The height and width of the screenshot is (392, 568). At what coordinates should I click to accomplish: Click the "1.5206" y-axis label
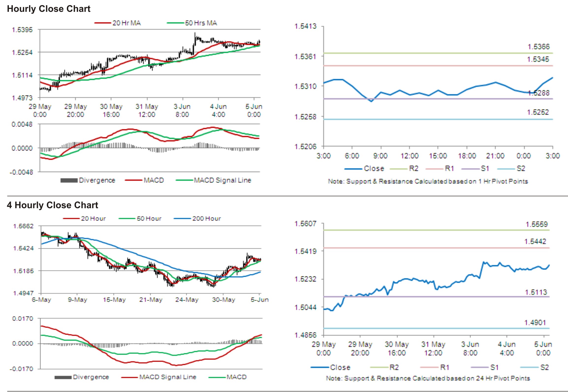click(x=306, y=147)
